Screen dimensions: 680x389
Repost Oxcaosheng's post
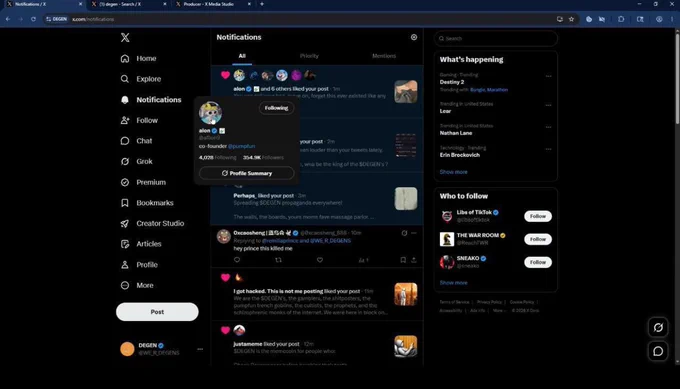278,260
